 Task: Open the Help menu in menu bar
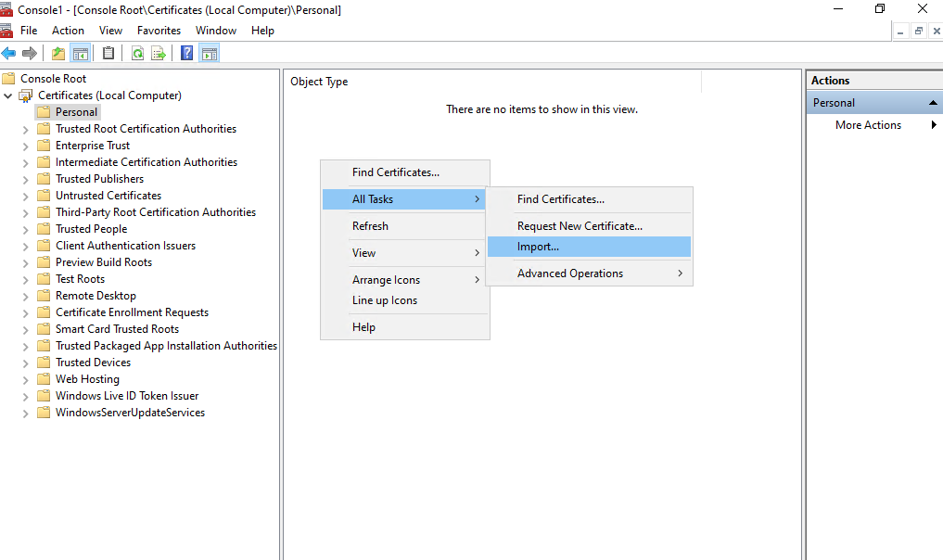[x=262, y=30]
